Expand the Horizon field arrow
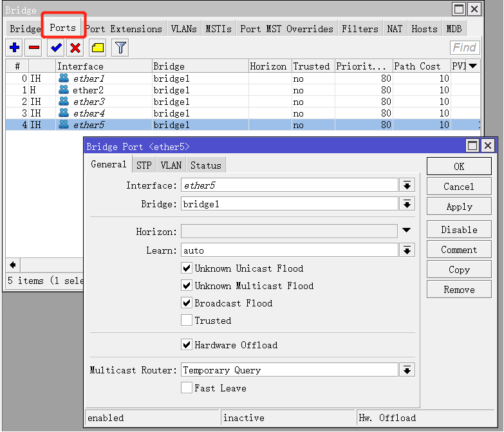The height and width of the screenshot is (432, 504). pos(407,230)
